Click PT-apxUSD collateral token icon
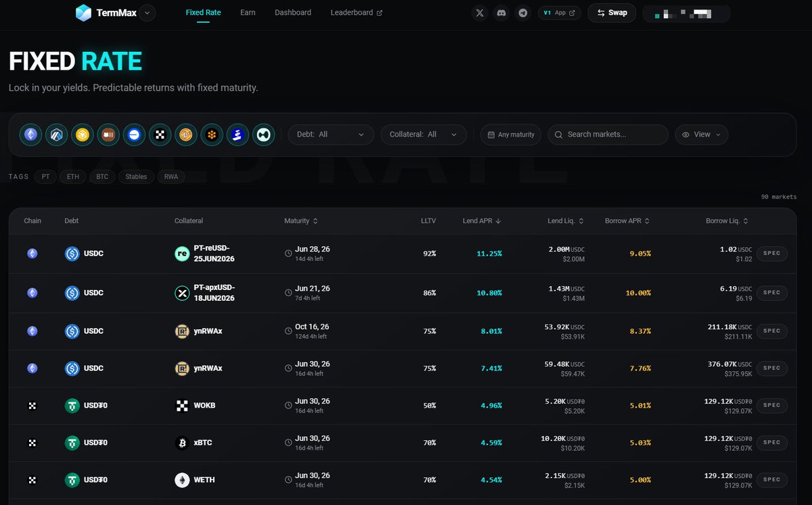The height and width of the screenshot is (505, 812). click(182, 293)
